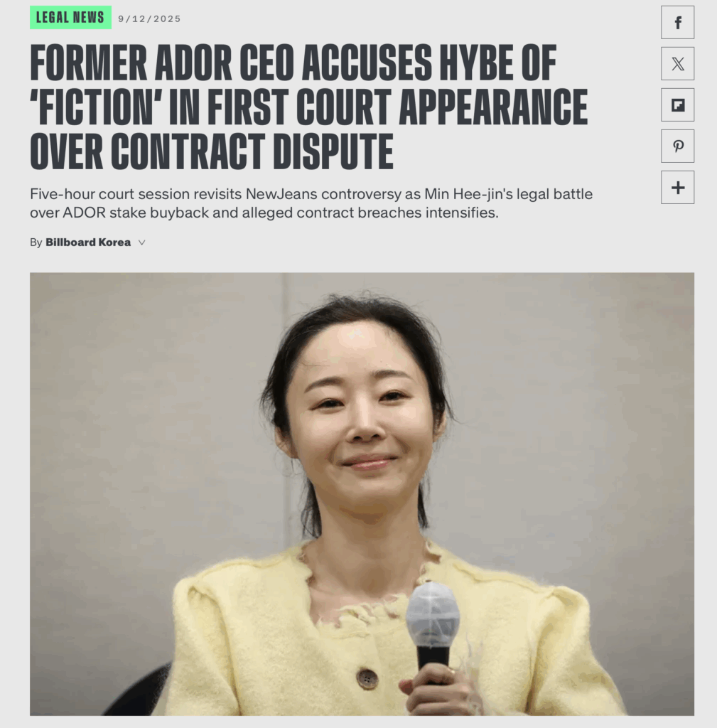Expand the author details chevron
717x728 pixels.
[x=142, y=242]
